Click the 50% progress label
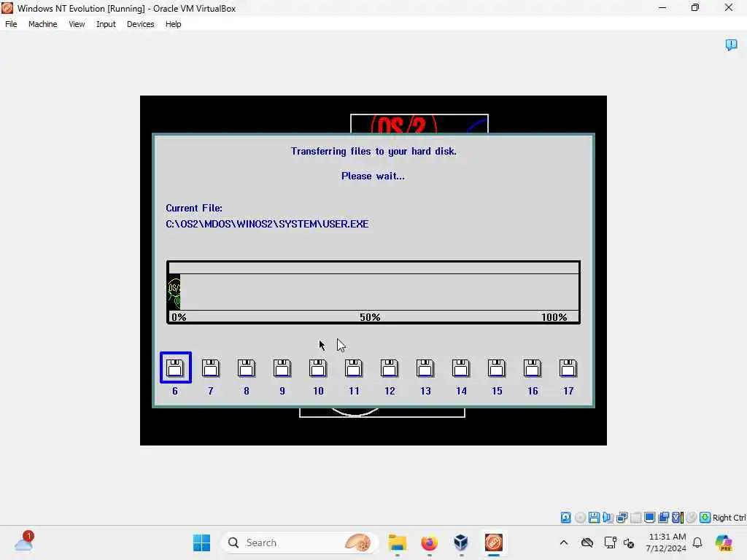The width and height of the screenshot is (747, 560). 370,317
